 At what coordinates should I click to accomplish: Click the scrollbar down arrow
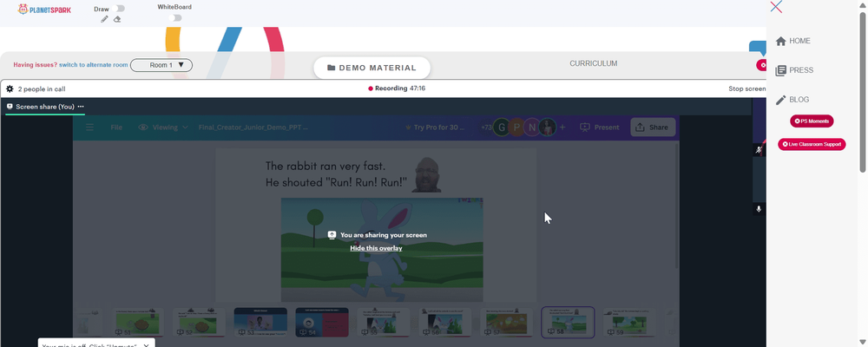[863, 342]
